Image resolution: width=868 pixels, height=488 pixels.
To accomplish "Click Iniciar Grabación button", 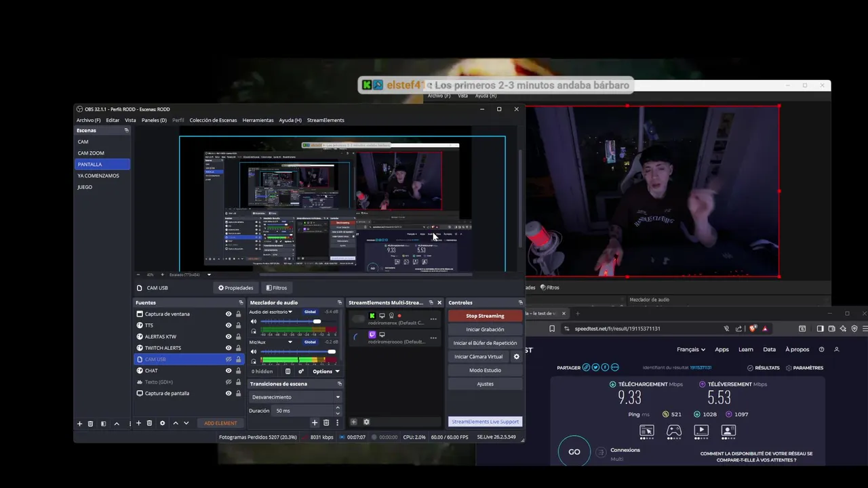I will [485, 329].
